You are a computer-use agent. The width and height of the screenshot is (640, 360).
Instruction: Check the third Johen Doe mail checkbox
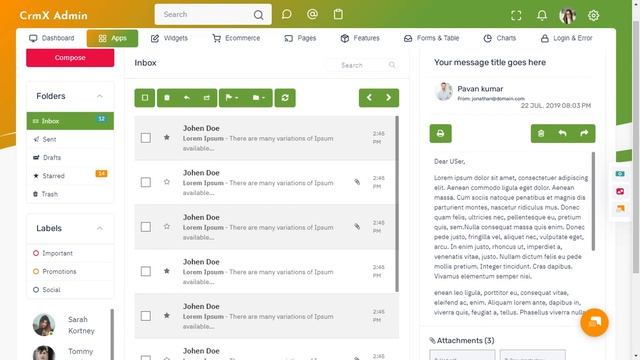pos(146,227)
